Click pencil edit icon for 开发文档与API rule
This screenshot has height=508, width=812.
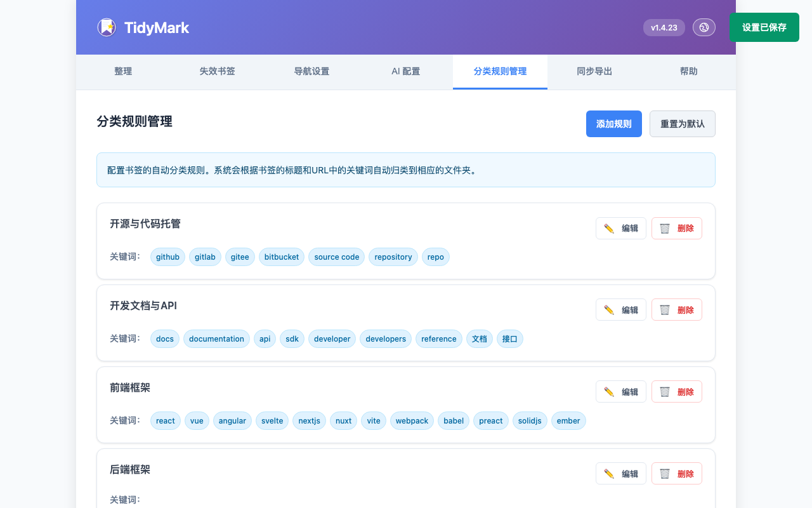(x=609, y=310)
